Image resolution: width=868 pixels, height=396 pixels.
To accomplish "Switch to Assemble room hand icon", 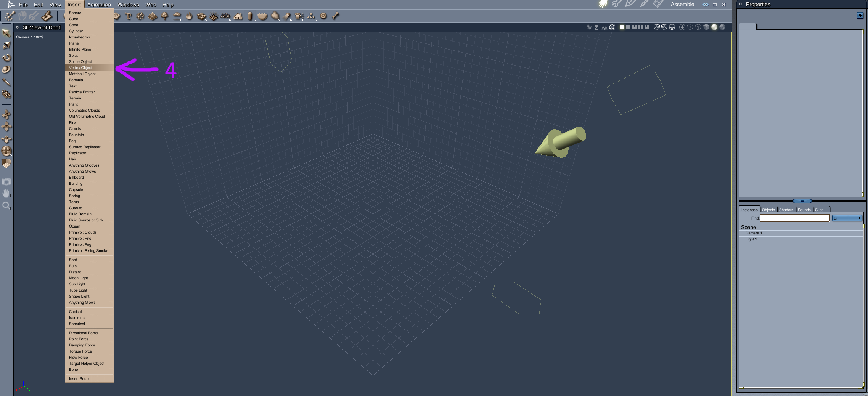I will (603, 4).
